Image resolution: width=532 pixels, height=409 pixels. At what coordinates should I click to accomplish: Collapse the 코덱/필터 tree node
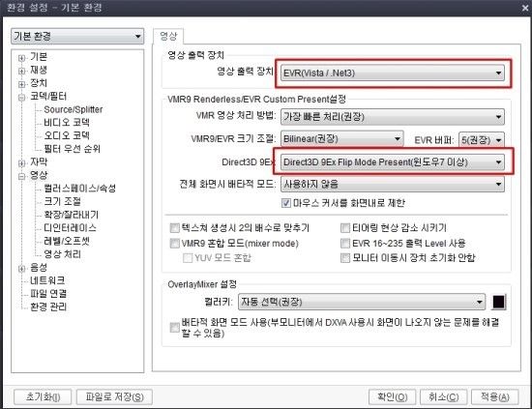[x=21, y=98]
